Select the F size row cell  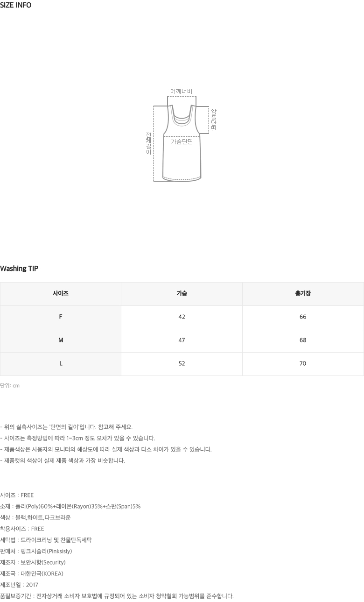pyautogui.click(x=61, y=317)
